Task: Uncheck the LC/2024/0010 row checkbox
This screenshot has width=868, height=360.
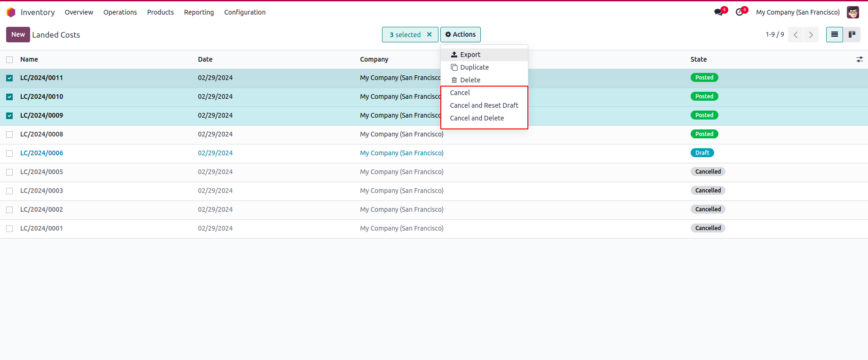Action: click(9, 97)
